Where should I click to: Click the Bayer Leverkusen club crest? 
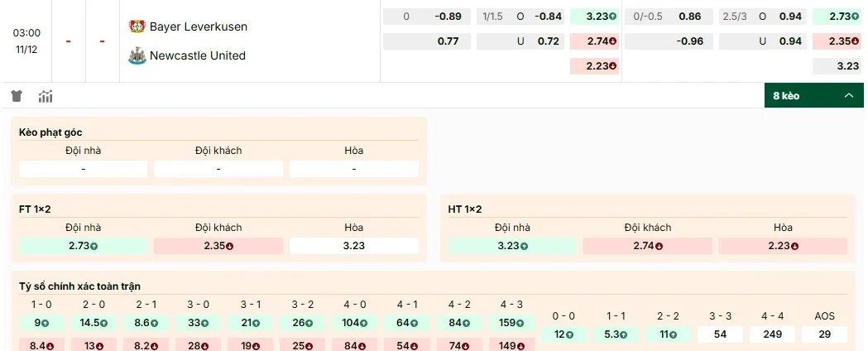pyautogui.click(x=137, y=26)
